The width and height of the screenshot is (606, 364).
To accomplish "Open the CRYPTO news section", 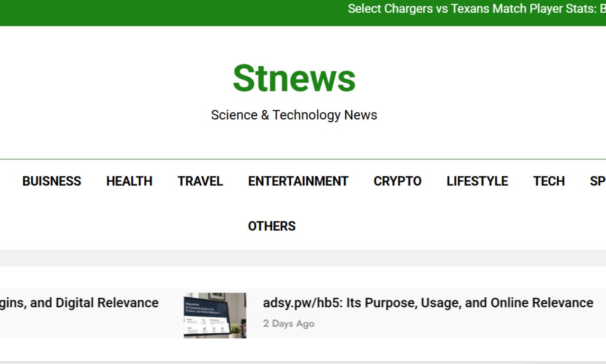I will coord(397,181).
